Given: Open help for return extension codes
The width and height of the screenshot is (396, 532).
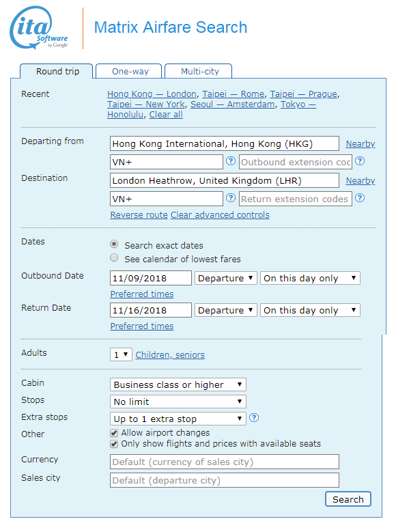Looking at the screenshot, I should [x=360, y=198].
